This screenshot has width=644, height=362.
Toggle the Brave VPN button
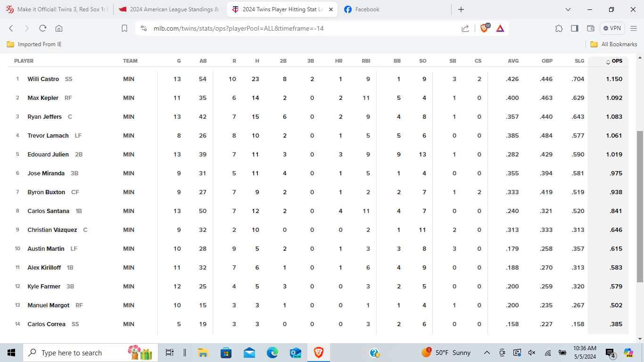[612, 28]
